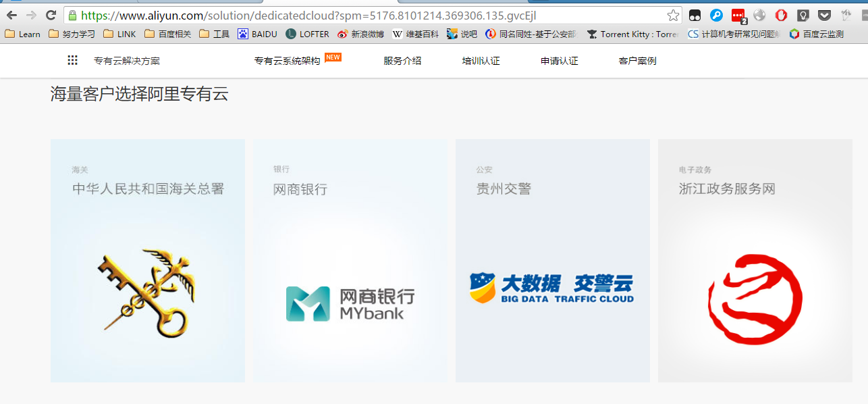Open the Tampermonkey extension icon
Viewport: 868px width, 404px height.
(695, 15)
